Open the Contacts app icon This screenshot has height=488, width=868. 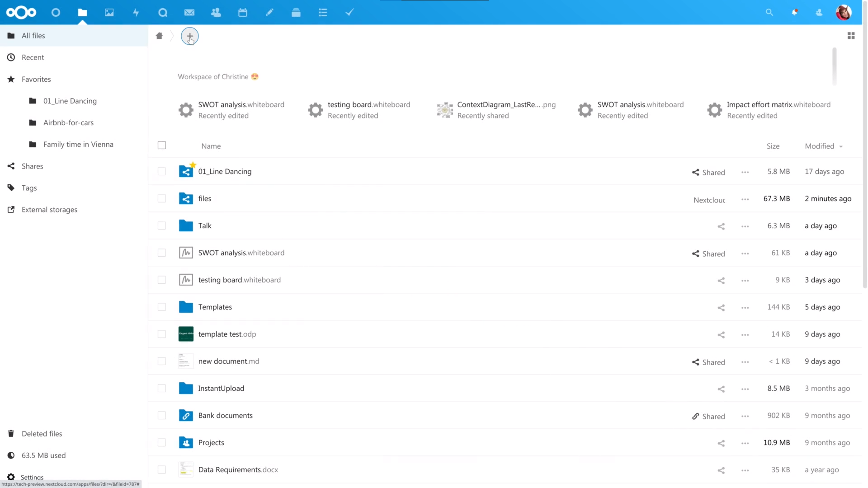216,13
